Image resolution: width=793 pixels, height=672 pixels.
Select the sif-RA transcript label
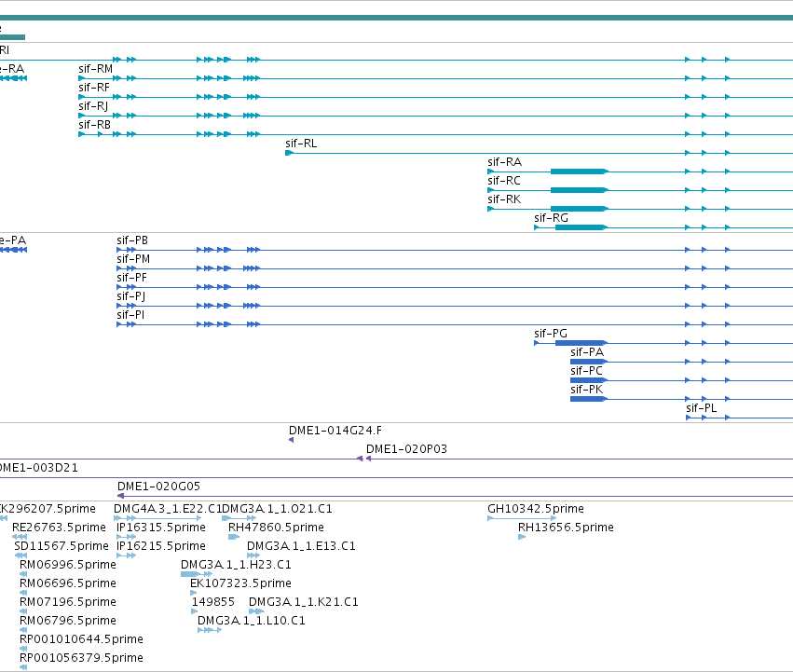505,162
